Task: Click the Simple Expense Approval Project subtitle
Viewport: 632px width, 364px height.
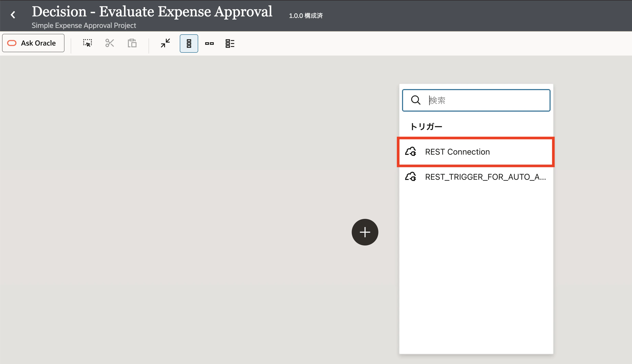Action: tap(84, 26)
